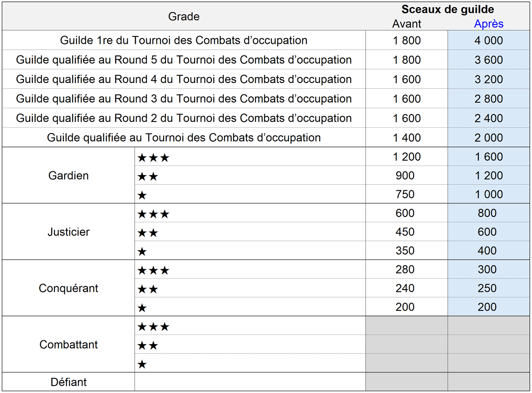Click the 4 000 value cell

click(x=489, y=40)
